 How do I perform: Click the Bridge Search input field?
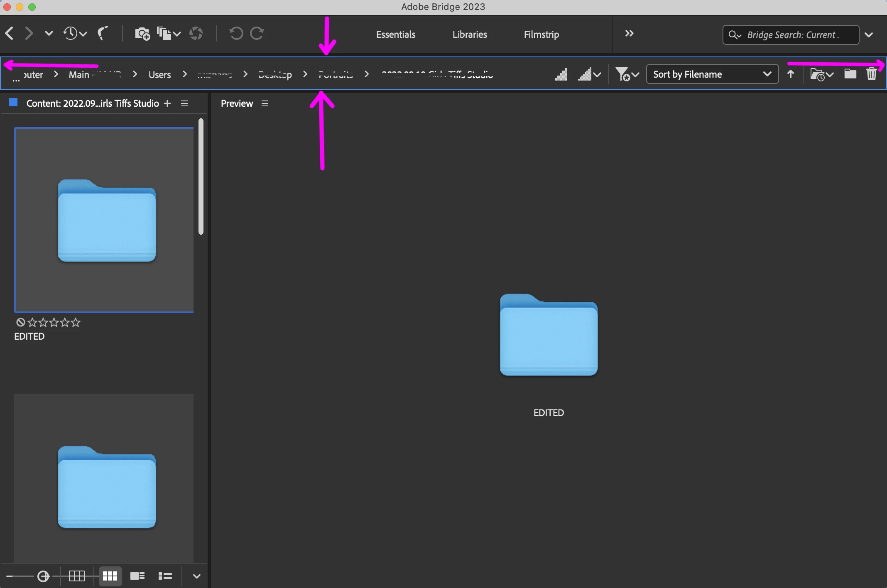792,35
